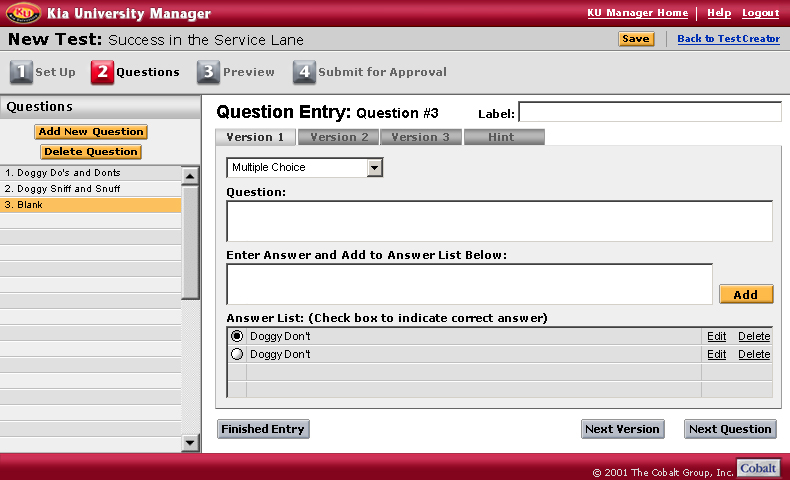790x480 pixels.
Task: Open step 4 Submit for Approval icon
Action: 304,72
